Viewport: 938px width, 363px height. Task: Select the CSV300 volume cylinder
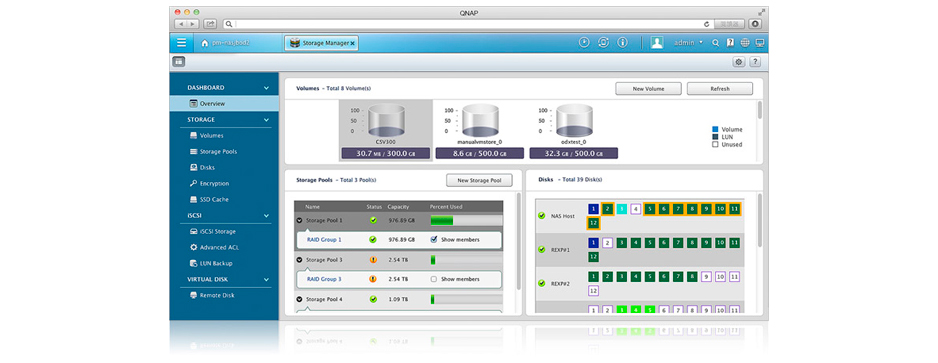386,120
